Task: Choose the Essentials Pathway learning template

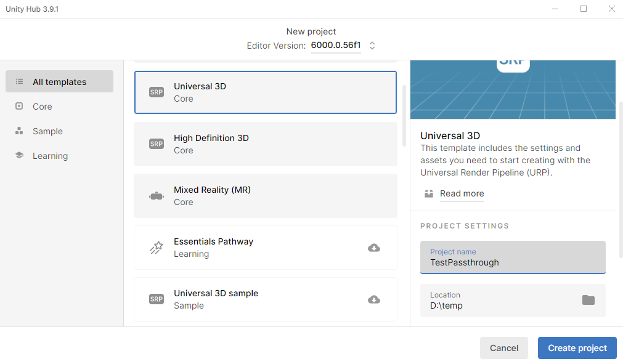Action: [266, 248]
